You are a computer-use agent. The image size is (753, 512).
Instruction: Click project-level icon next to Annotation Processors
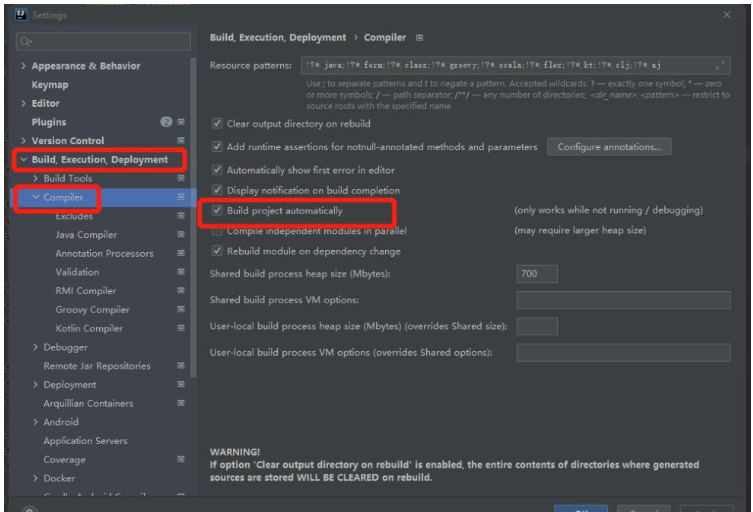[181, 253]
